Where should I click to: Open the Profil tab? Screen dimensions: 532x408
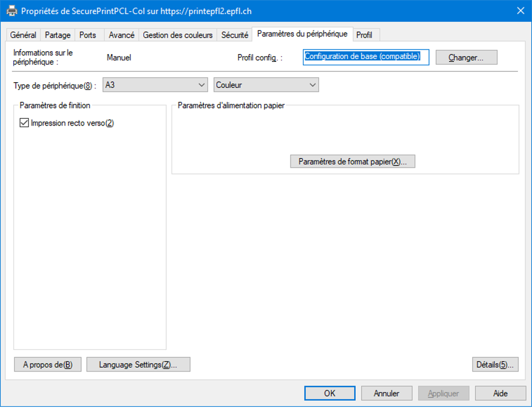pos(364,35)
